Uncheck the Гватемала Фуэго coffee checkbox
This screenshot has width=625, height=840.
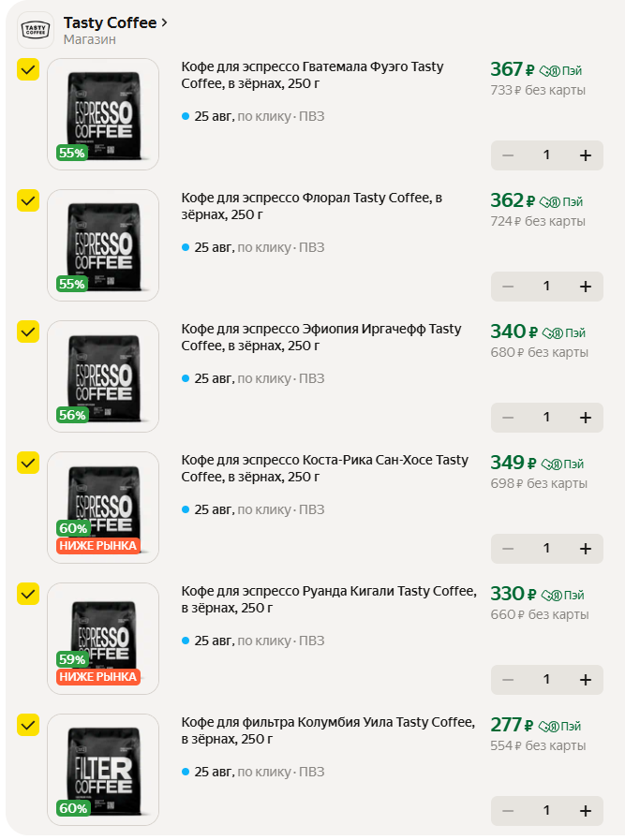(x=28, y=69)
